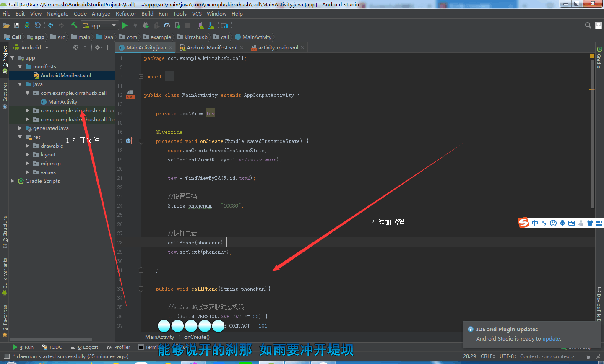The width and height of the screenshot is (604, 364).
Task: Open the VCS menu
Action: [x=197, y=14]
